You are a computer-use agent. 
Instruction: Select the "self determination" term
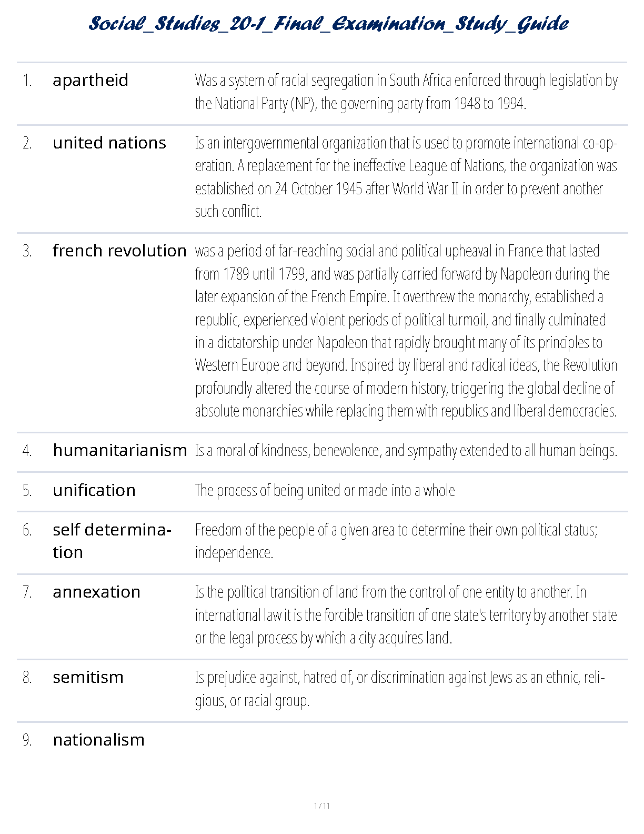(112, 541)
